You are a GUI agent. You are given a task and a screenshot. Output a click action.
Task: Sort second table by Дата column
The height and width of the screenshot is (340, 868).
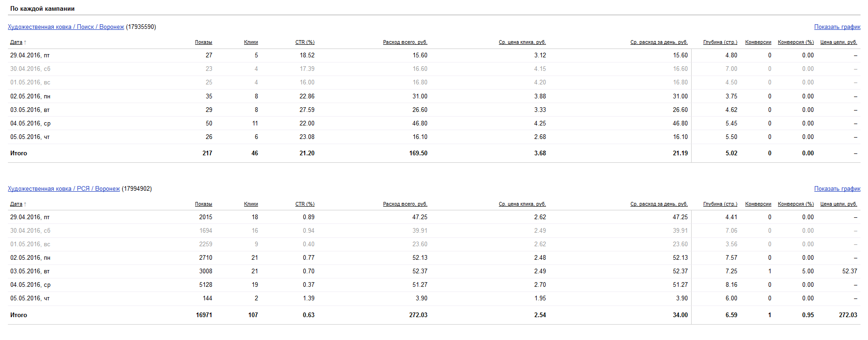pyautogui.click(x=16, y=204)
